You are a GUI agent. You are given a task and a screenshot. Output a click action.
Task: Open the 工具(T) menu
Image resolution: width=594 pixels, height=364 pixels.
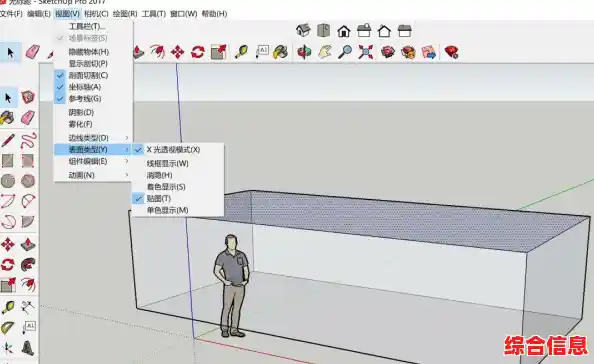[153, 14]
